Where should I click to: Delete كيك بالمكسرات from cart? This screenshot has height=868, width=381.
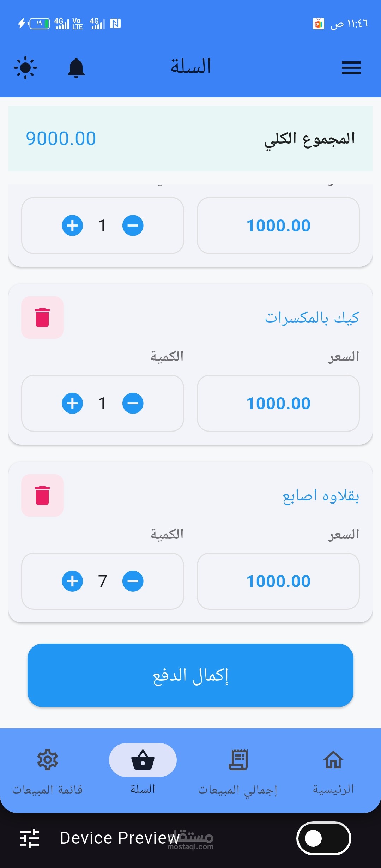click(x=42, y=318)
